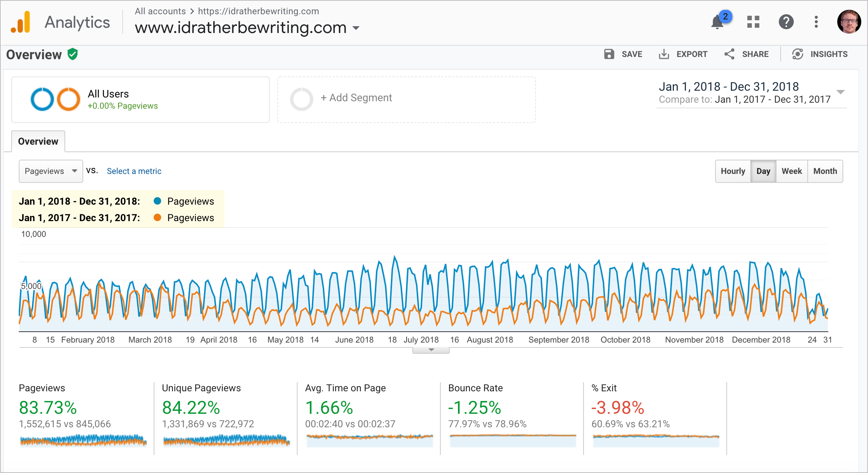
Task: Click the 83.73% Pageviews value
Action: point(48,408)
